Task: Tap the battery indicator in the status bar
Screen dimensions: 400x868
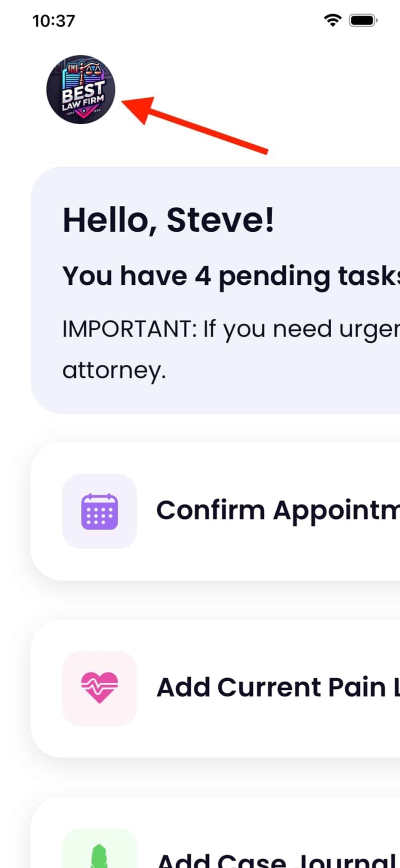Action: coord(361,20)
